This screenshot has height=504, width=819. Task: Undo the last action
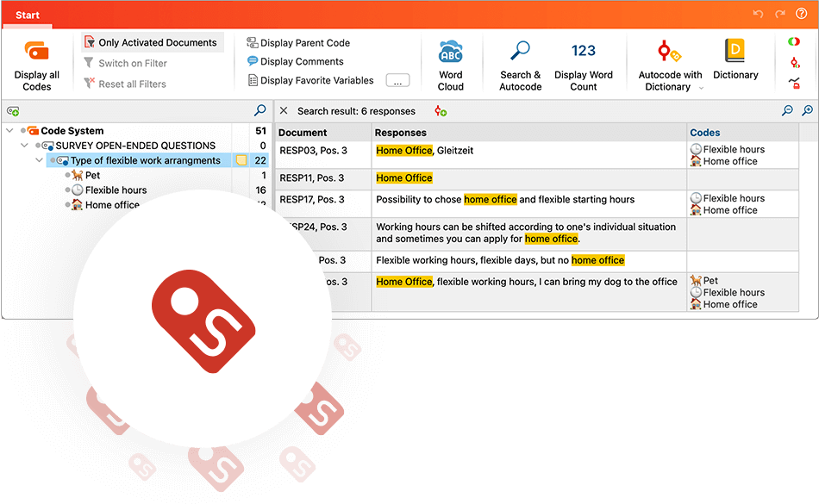[x=758, y=14]
